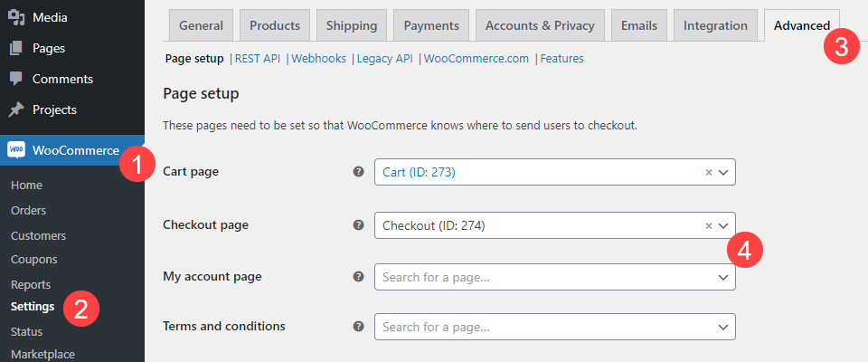Click the Projects pin icon
Image resolution: width=868 pixels, height=362 pixels.
pyautogui.click(x=16, y=110)
